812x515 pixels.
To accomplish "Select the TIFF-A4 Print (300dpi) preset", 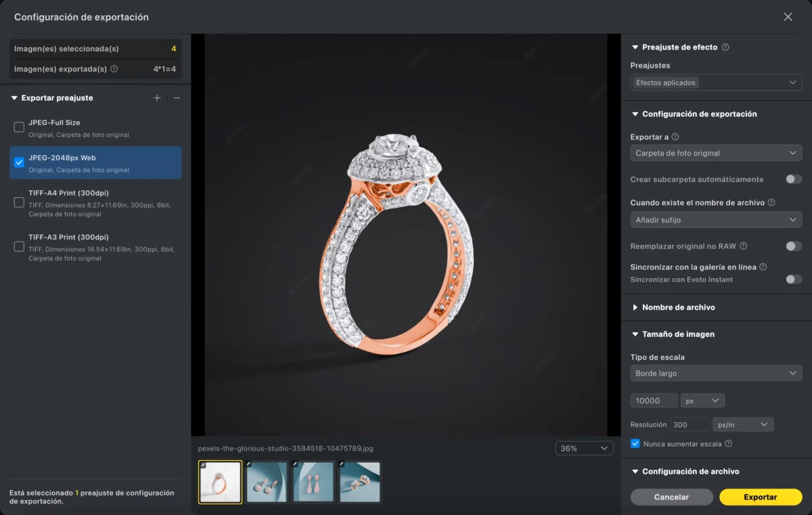I will 95,203.
